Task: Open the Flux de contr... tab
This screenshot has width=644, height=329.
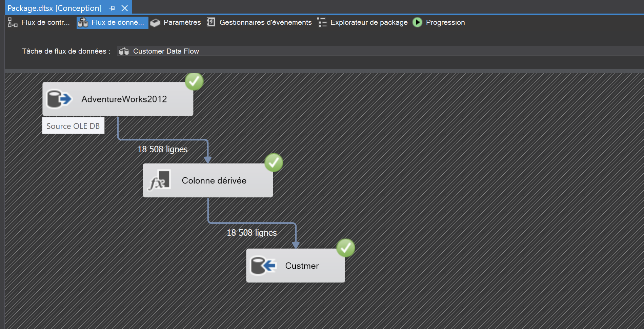Action: [39, 22]
